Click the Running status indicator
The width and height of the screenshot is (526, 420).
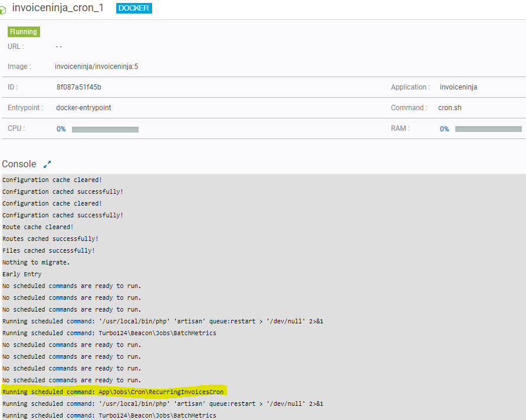coord(23,31)
